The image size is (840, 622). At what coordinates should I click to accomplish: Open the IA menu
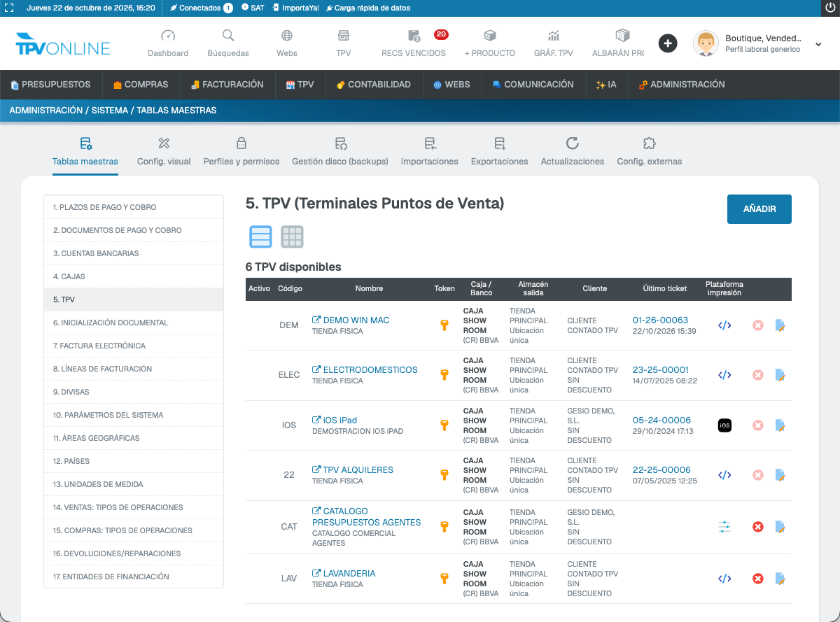point(606,85)
